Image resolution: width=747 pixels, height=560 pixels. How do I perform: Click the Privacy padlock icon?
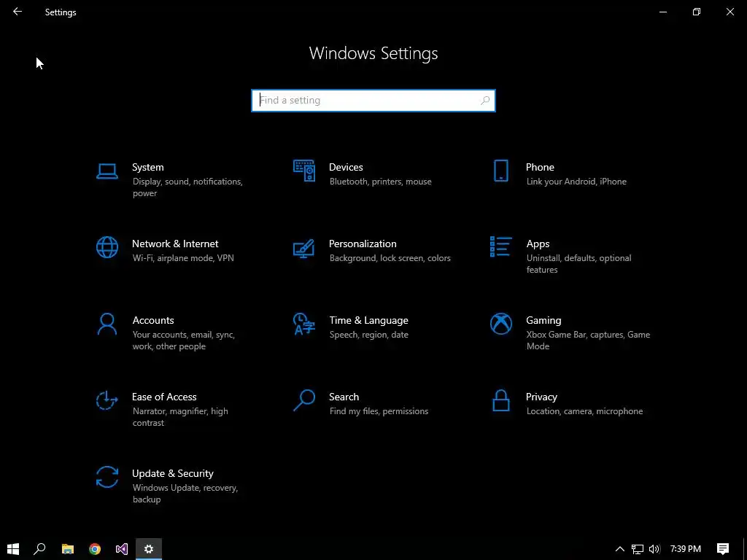[500, 400]
